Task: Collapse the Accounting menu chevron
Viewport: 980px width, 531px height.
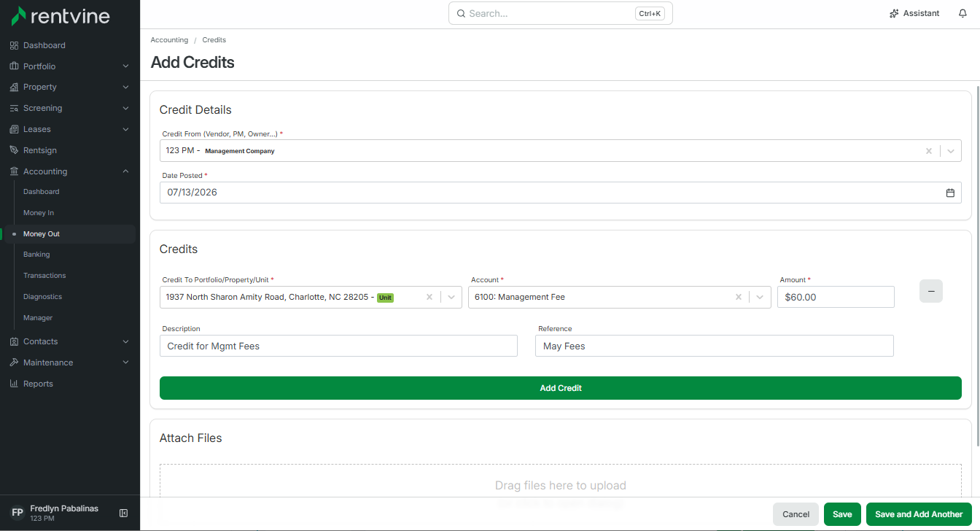Action: (x=125, y=171)
